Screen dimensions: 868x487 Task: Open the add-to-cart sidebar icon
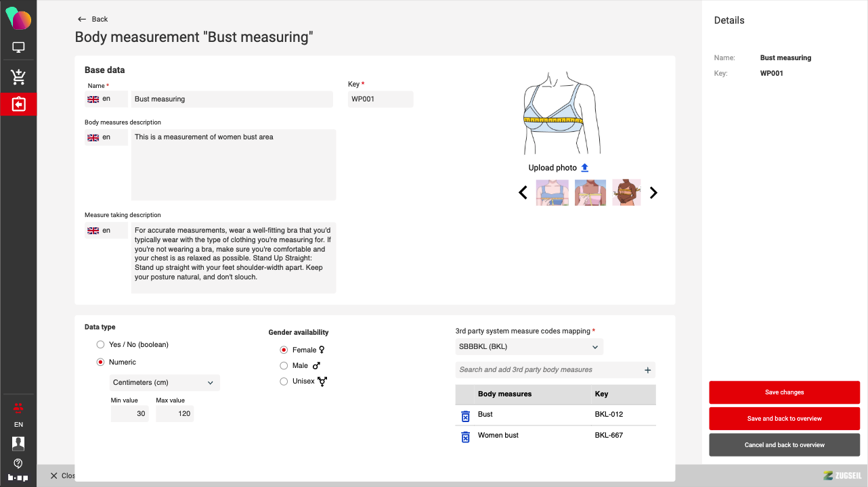(x=18, y=77)
